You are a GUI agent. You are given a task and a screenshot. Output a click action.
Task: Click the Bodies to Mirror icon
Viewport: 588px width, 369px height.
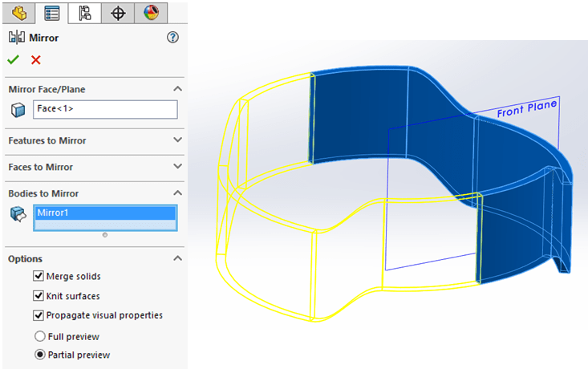[x=18, y=214]
